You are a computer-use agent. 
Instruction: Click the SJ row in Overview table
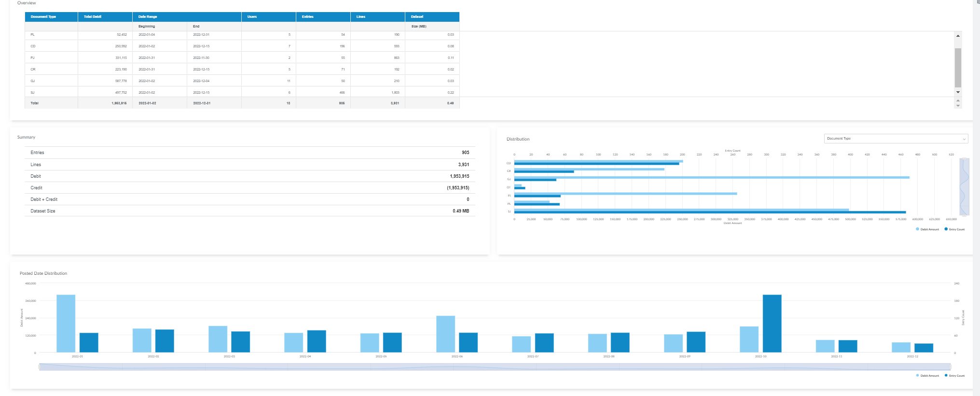(x=241, y=92)
